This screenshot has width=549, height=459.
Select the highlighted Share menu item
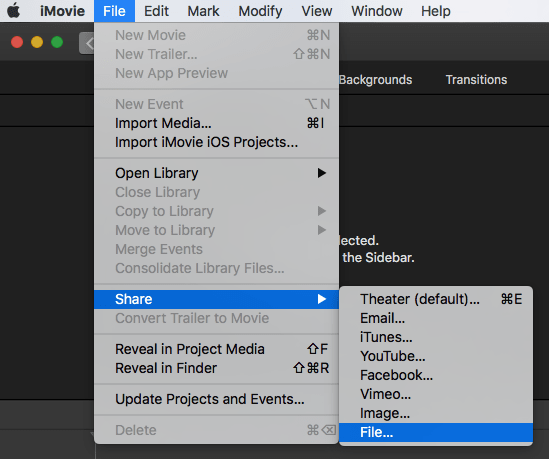pyautogui.click(x=216, y=299)
